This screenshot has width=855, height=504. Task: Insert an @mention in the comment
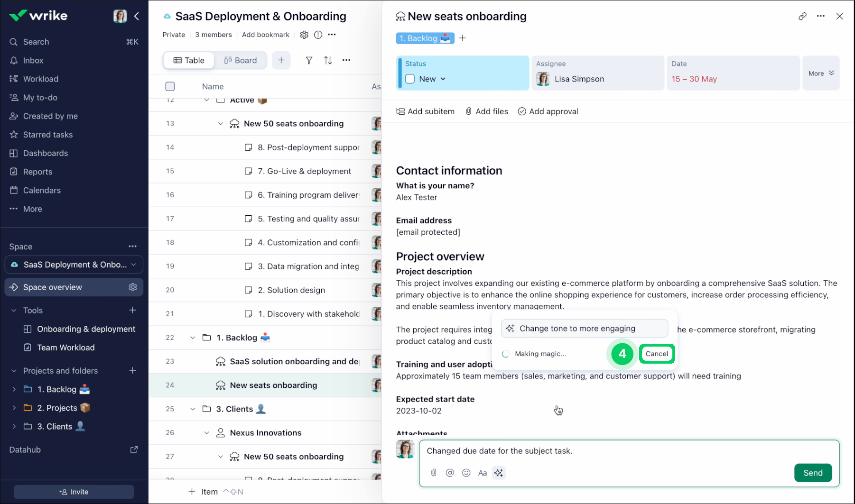(x=450, y=473)
